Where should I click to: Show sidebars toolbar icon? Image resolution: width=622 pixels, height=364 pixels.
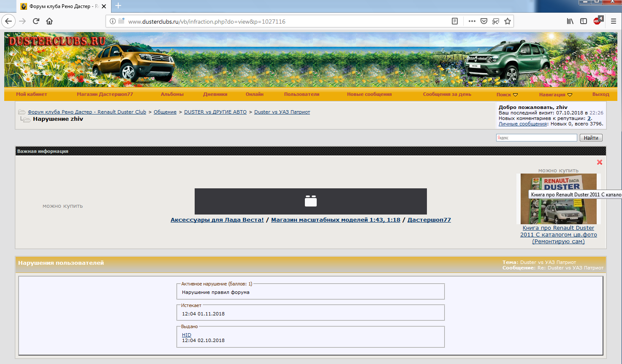click(584, 21)
